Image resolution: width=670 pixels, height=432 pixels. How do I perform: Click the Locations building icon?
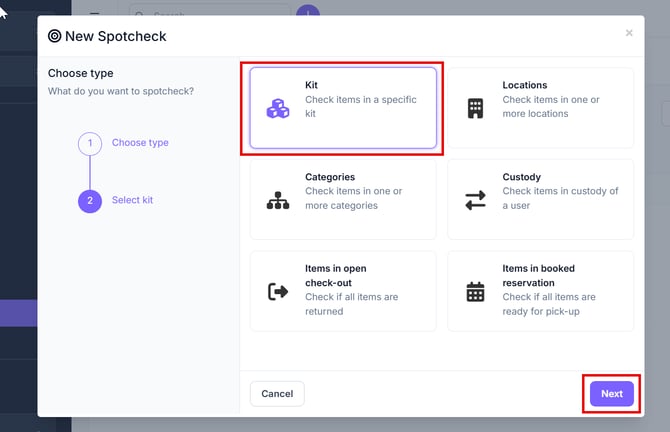[475, 109]
